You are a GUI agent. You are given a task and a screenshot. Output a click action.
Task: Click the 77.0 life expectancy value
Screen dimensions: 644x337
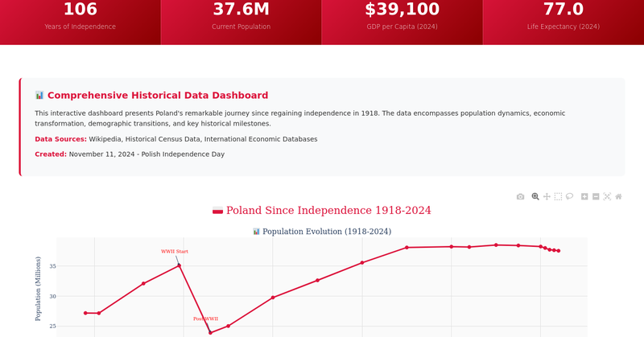[563, 9]
